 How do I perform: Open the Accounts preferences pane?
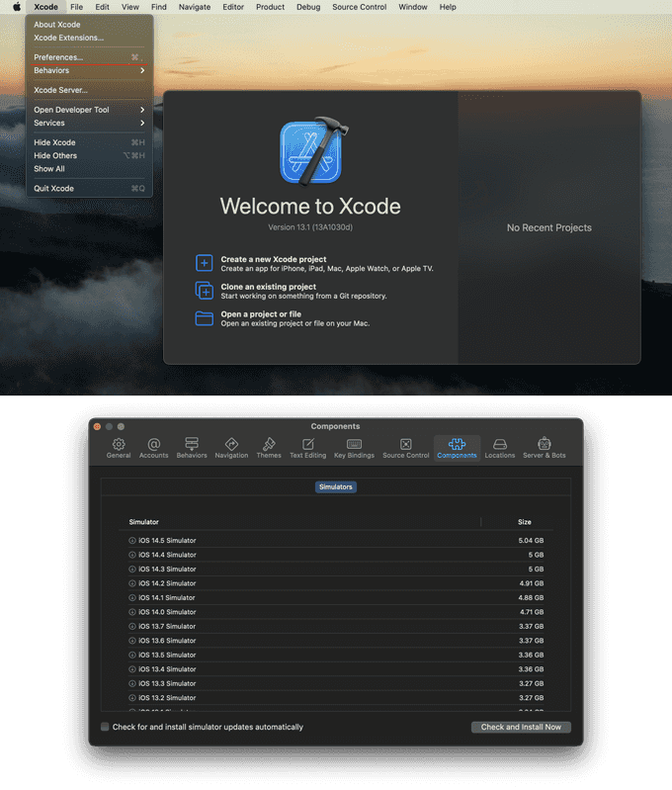(x=153, y=448)
